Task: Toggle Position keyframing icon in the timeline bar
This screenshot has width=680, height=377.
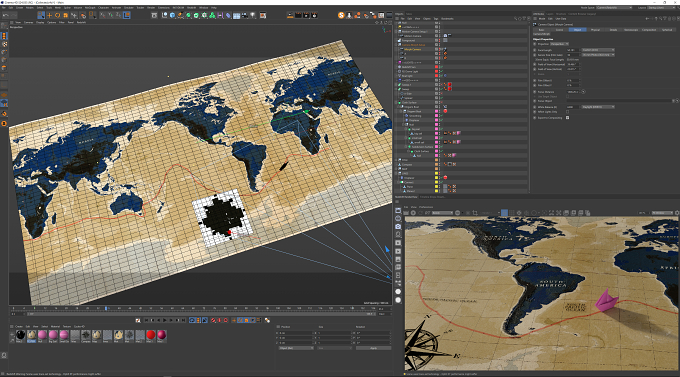Action: click(x=234, y=320)
